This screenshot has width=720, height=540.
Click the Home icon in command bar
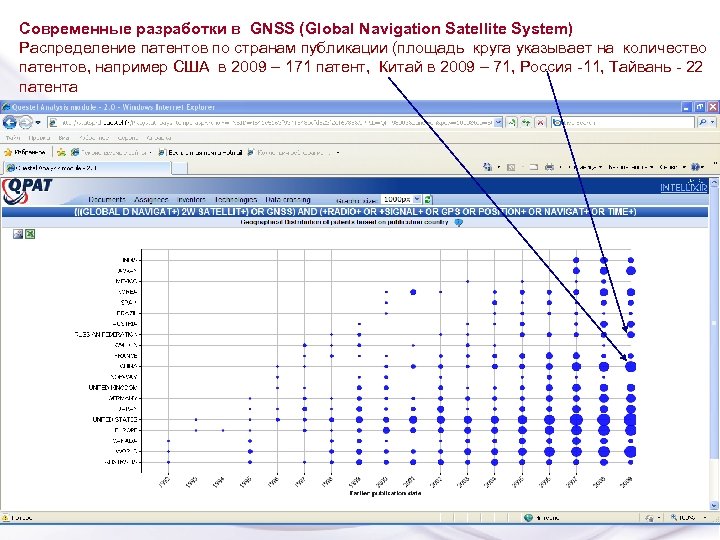coord(487,167)
